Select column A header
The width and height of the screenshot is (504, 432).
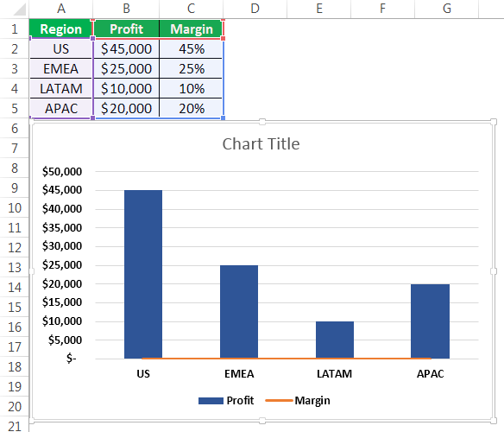click(61, 9)
